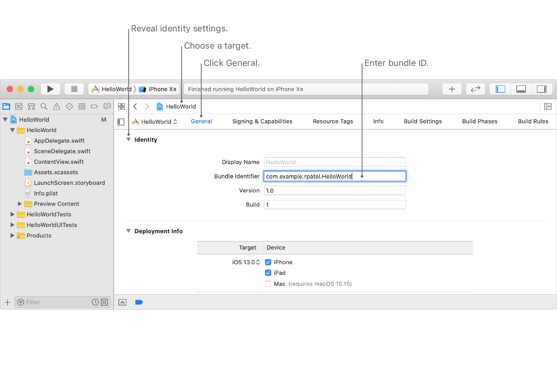Open the Build Settings tab

point(422,122)
